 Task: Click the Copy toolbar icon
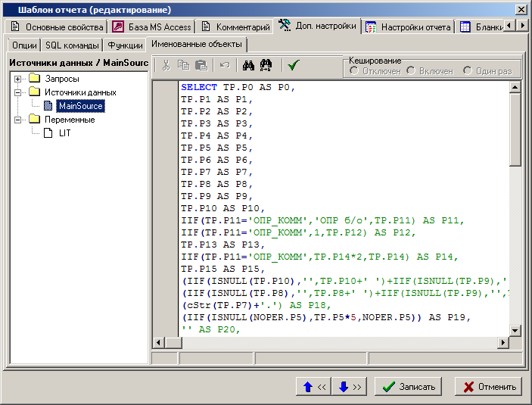coord(183,66)
